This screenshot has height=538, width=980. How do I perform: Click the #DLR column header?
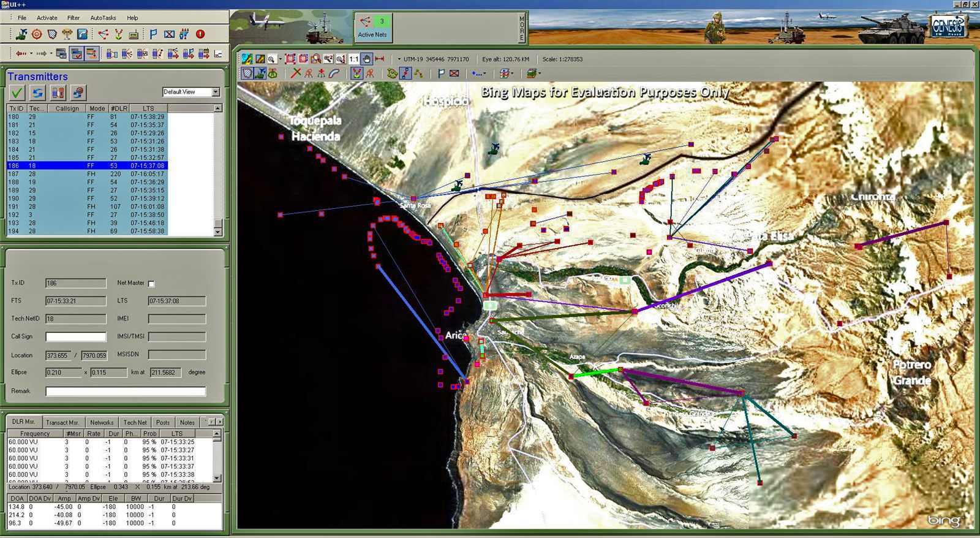tap(119, 108)
